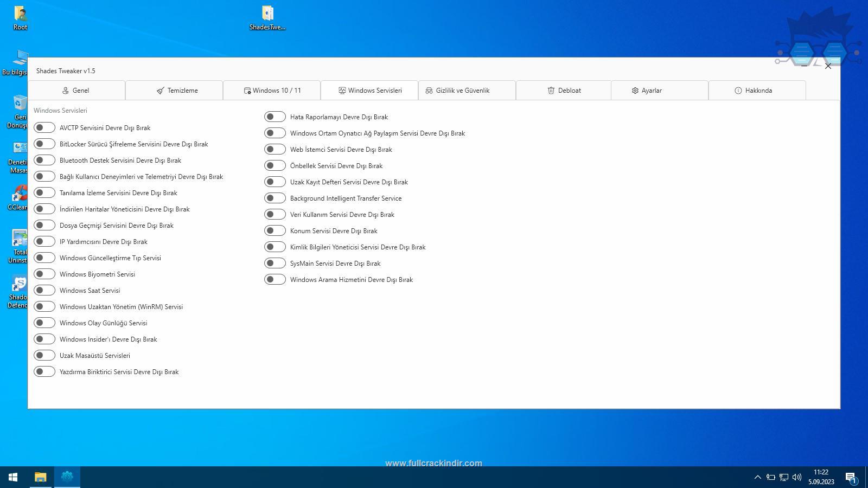
Task: Toggle Tanılama İzleme Servisini switch
Action: tap(44, 192)
